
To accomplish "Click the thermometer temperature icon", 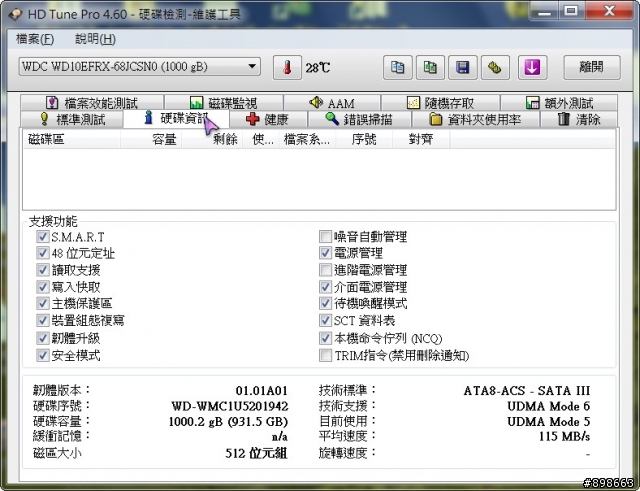I will pyautogui.click(x=287, y=67).
